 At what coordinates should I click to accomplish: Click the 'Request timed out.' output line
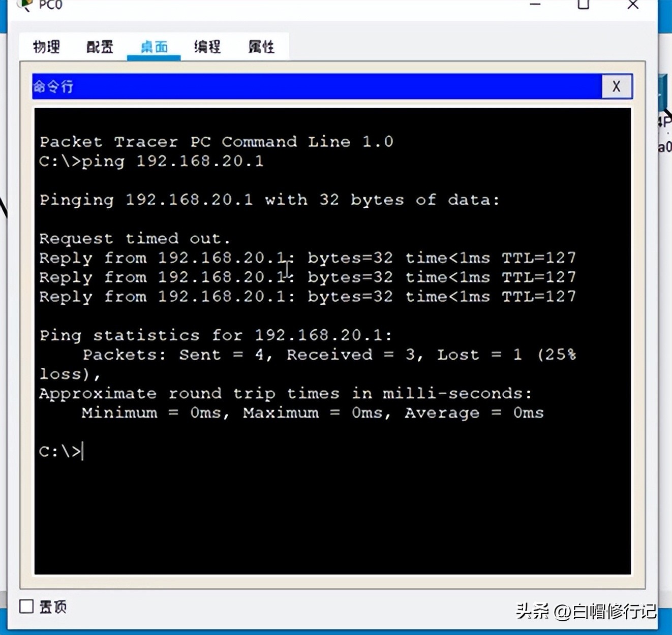click(x=135, y=238)
